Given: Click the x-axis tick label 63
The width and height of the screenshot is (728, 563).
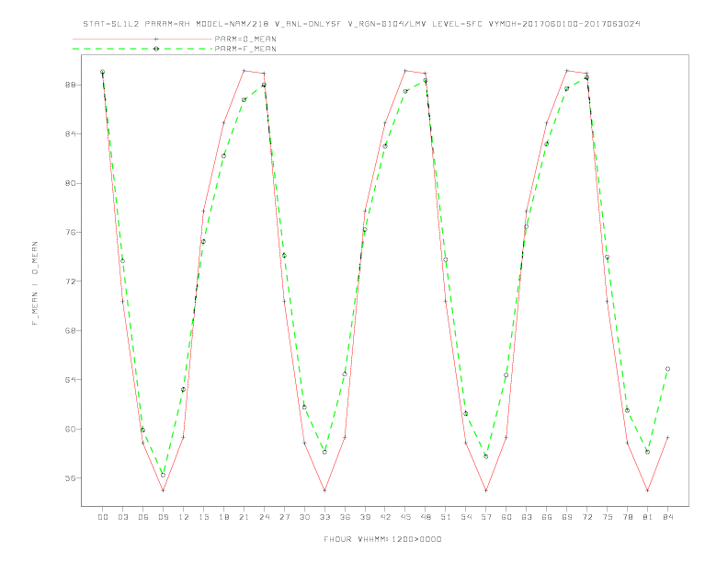Looking at the screenshot, I should (527, 517).
